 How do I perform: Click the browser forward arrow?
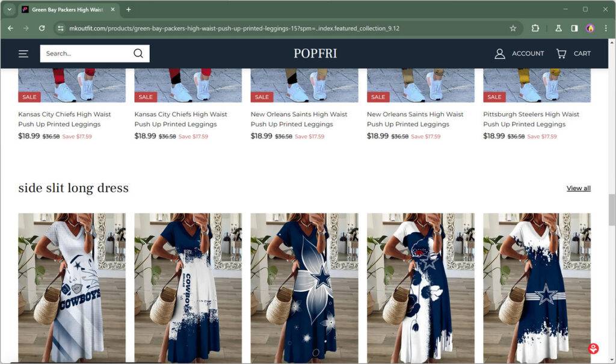pos(26,28)
